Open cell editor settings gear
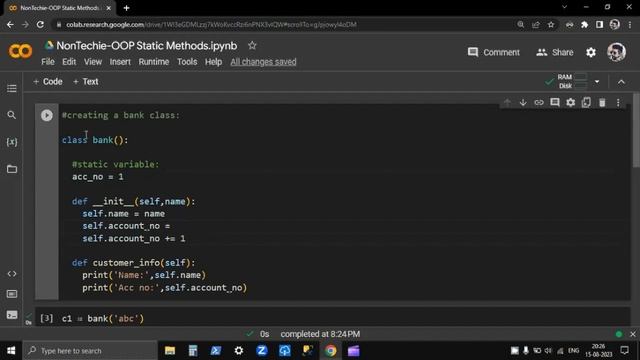 571,102
